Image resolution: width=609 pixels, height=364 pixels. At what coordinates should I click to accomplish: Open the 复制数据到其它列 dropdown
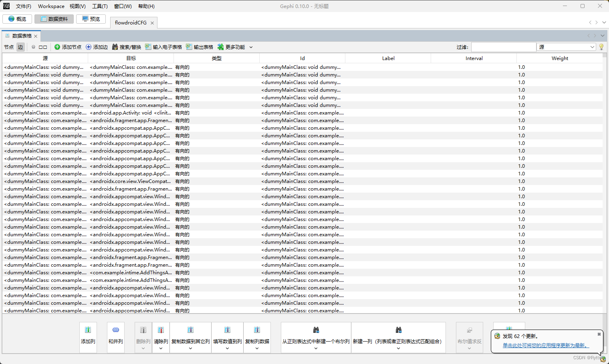[x=191, y=348]
